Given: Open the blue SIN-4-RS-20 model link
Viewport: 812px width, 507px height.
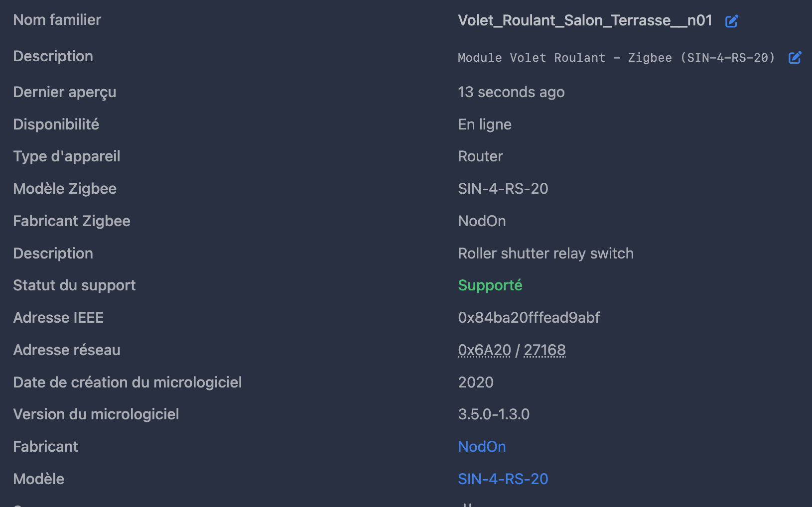Looking at the screenshot, I should (x=503, y=479).
